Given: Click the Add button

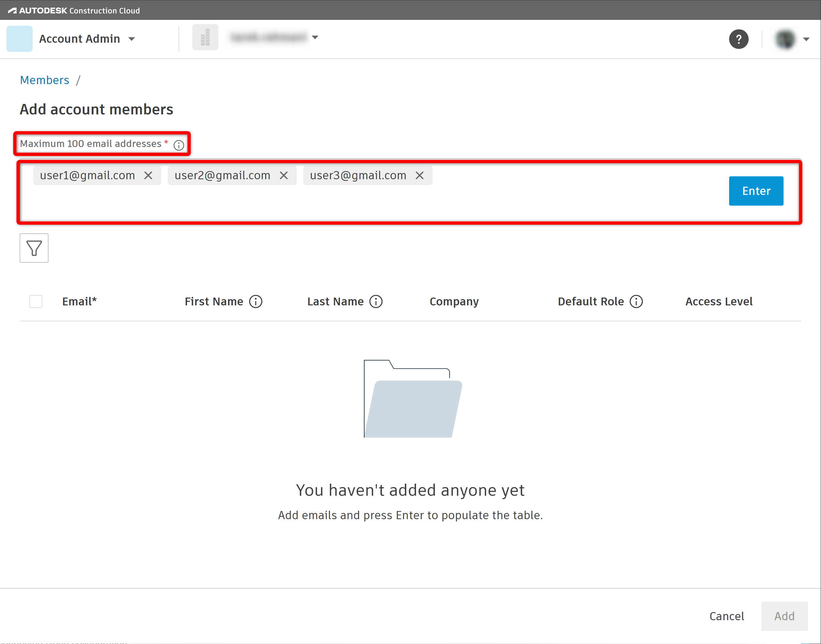Looking at the screenshot, I should (x=784, y=616).
